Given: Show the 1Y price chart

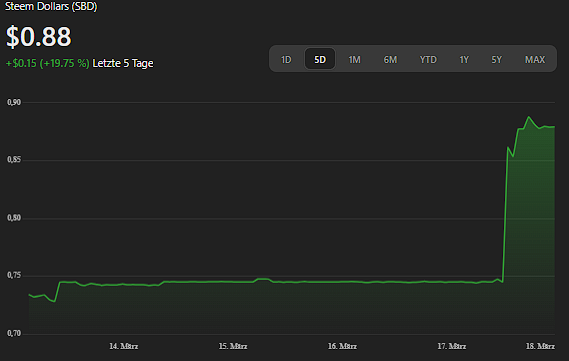Looking at the screenshot, I should (x=464, y=60).
